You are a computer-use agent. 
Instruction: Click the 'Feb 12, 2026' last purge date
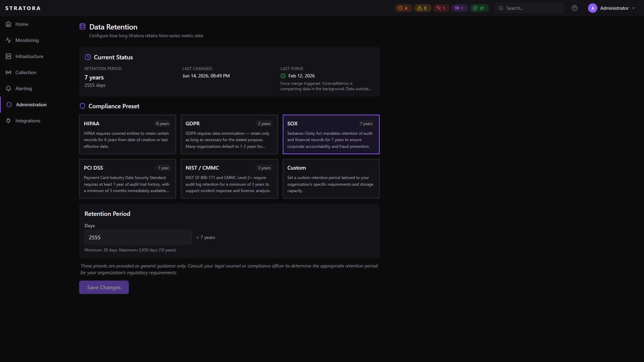point(302,76)
